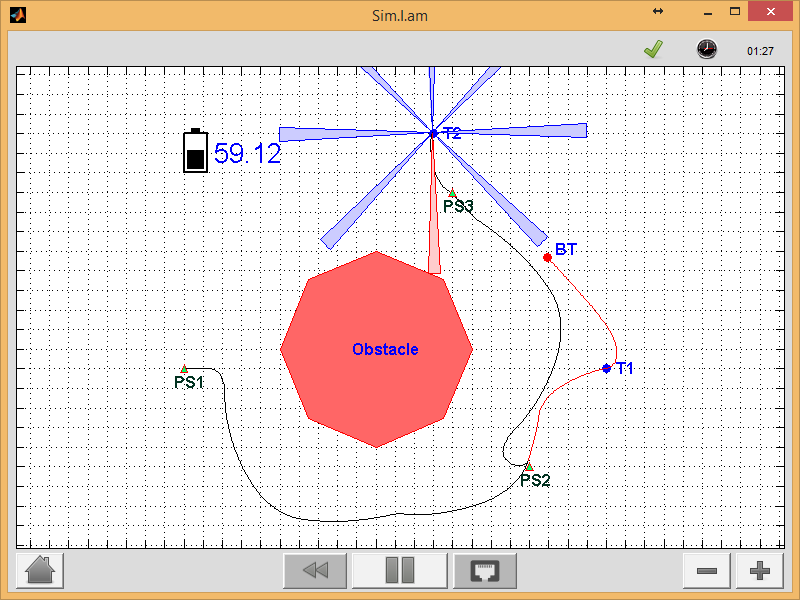Viewport: 800px width, 600px height.
Task: Select the PS2 triangle marker
Action: pyautogui.click(x=529, y=467)
